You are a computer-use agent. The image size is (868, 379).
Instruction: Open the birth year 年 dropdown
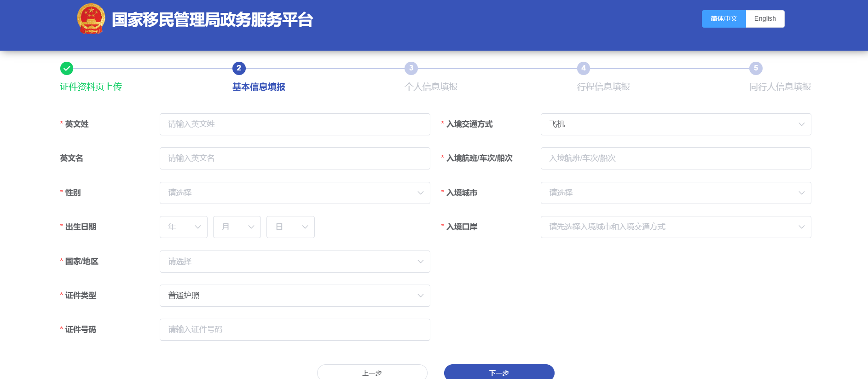[184, 227]
